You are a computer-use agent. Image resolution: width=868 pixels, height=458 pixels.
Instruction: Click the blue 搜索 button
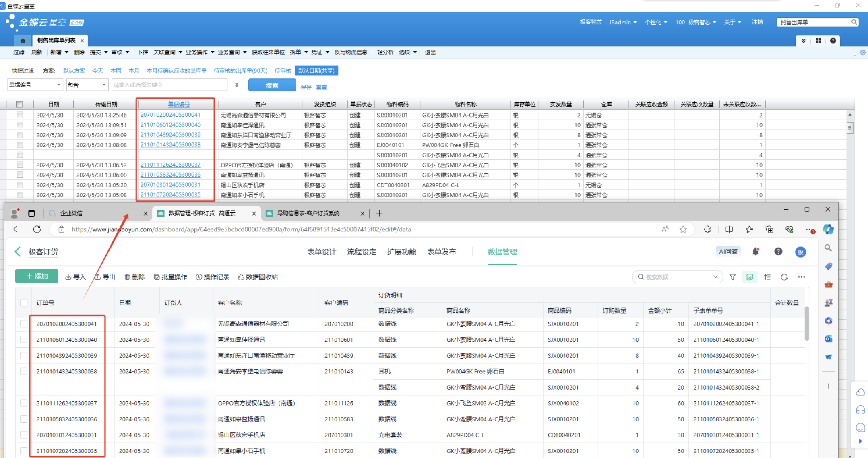tap(272, 85)
